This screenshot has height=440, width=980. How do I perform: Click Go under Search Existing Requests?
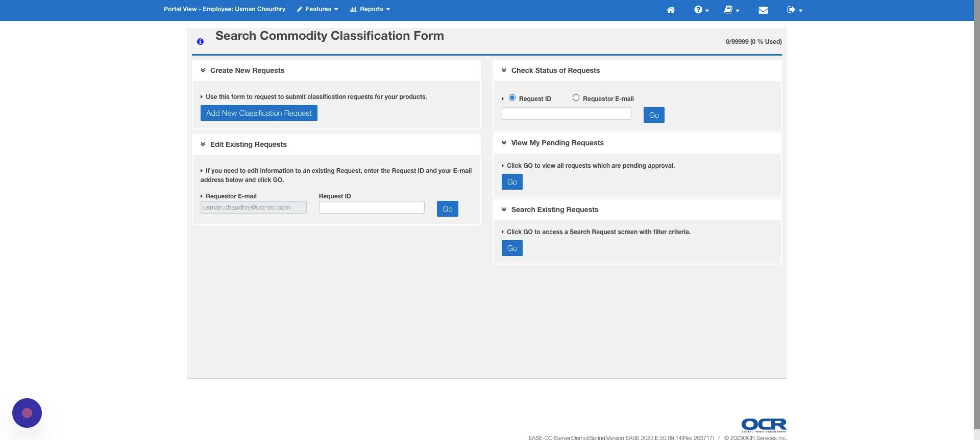(x=512, y=248)
